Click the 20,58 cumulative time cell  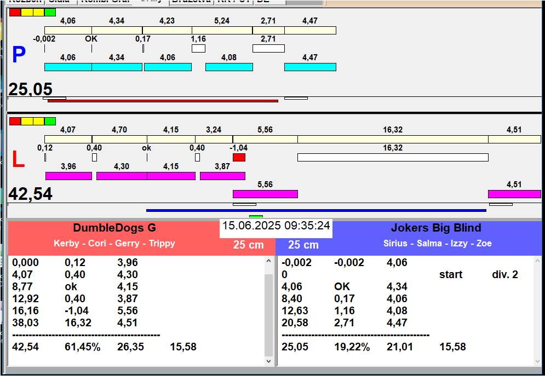point(295,323)
